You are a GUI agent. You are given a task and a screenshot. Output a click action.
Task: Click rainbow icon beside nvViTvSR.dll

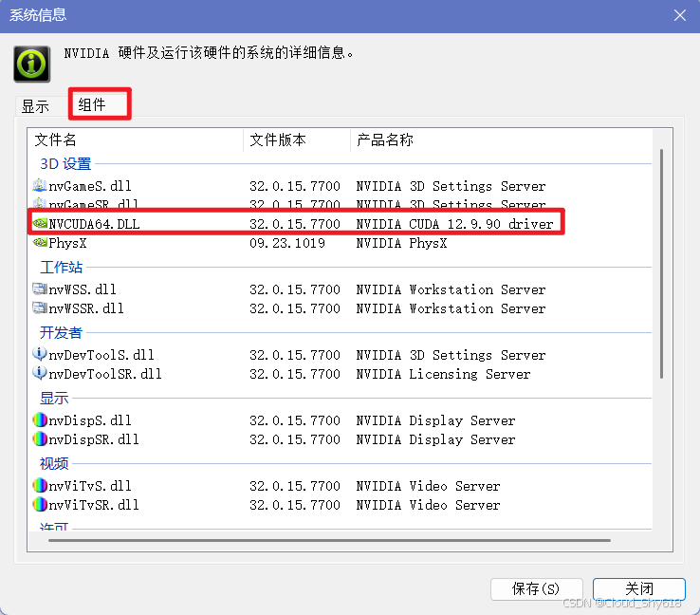pos(40,504)
